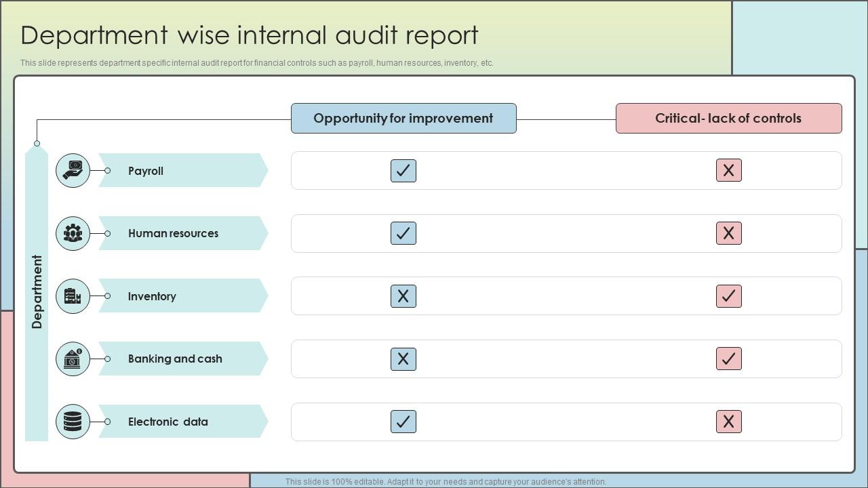Screen dimensions: 868x488
Task: Click the editable slide disclaimer text bar
Action: coord(452,482)
